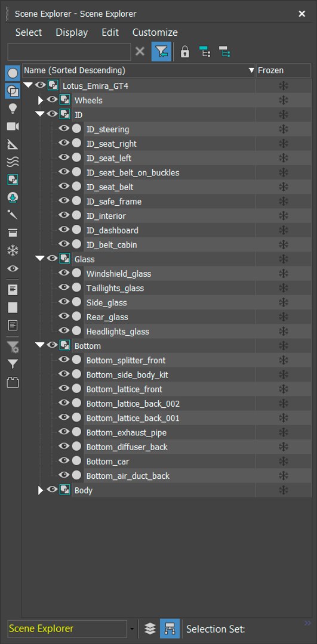Hide the Wheels group via eye icon
This screenshot has width=317, height=644.
52,100
